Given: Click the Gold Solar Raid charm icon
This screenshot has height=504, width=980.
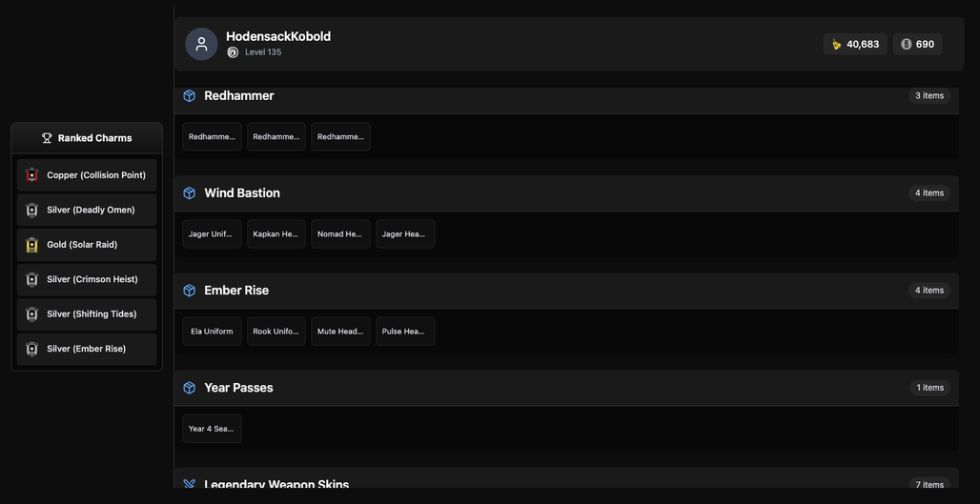Looking at the screenshot, I should 31,245.
